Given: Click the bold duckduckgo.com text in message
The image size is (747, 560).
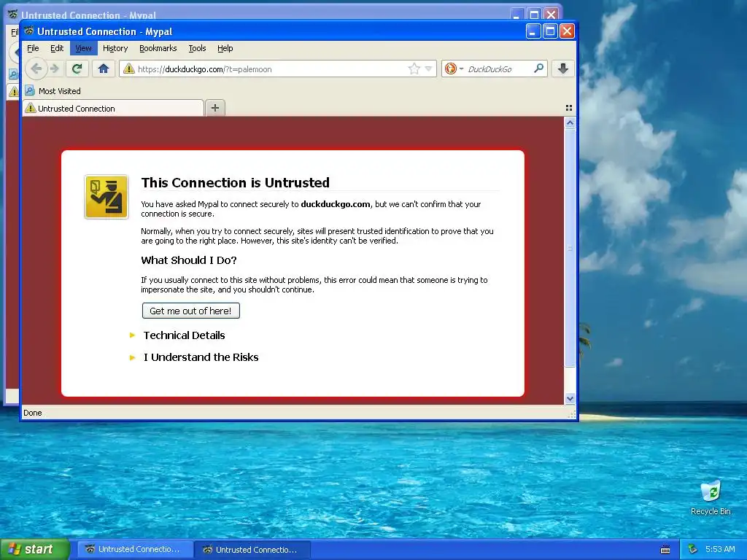Looking at the screenshot, I should click(x=336, y=204).
